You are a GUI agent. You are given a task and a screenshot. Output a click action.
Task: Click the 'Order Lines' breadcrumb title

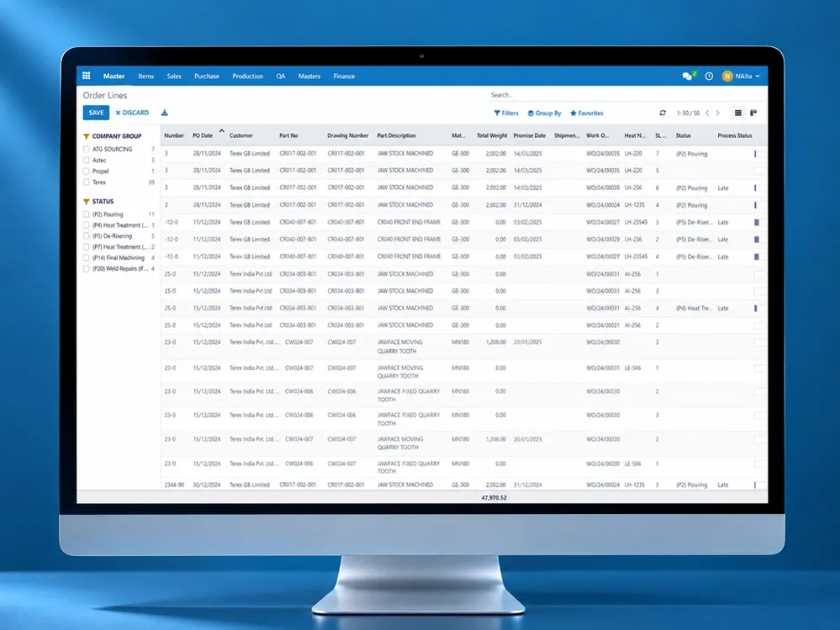point(105,96)
